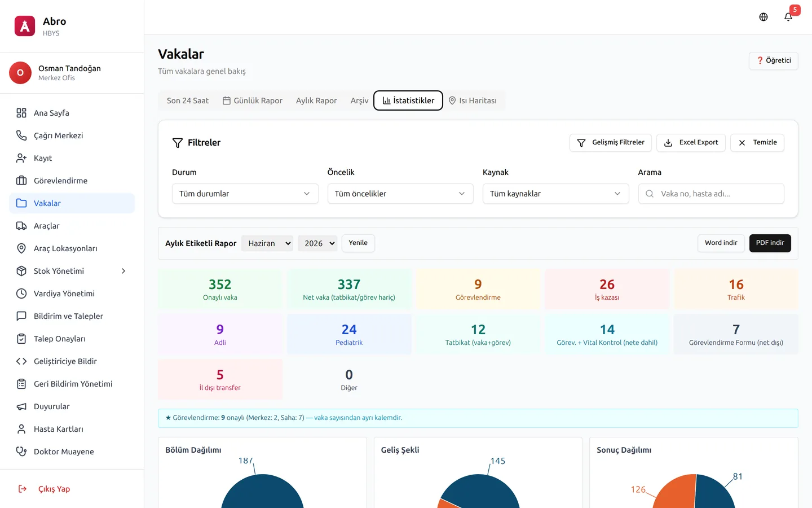Open the notifications bell icon
The image size is (812, 508).
click(x=788, y=17)
